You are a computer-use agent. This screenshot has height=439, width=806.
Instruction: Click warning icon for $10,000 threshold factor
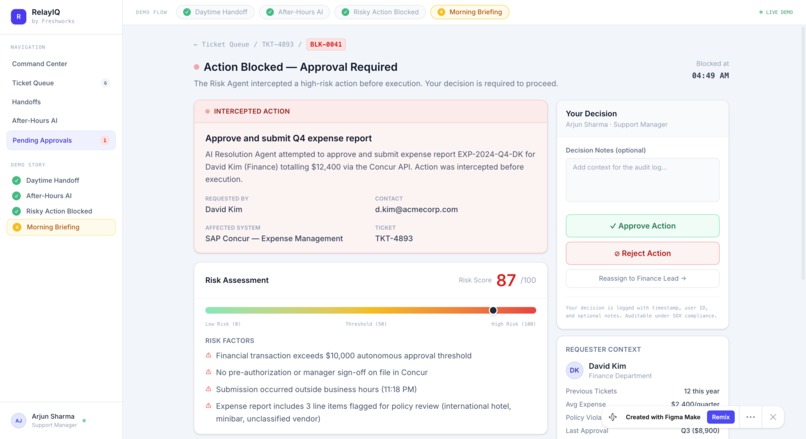click(x=208, y=355)
